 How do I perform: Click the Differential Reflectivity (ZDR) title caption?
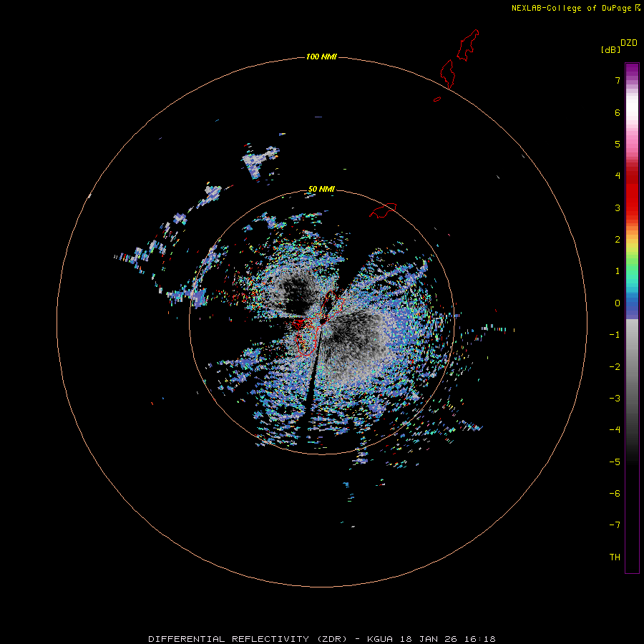point(321,639)
